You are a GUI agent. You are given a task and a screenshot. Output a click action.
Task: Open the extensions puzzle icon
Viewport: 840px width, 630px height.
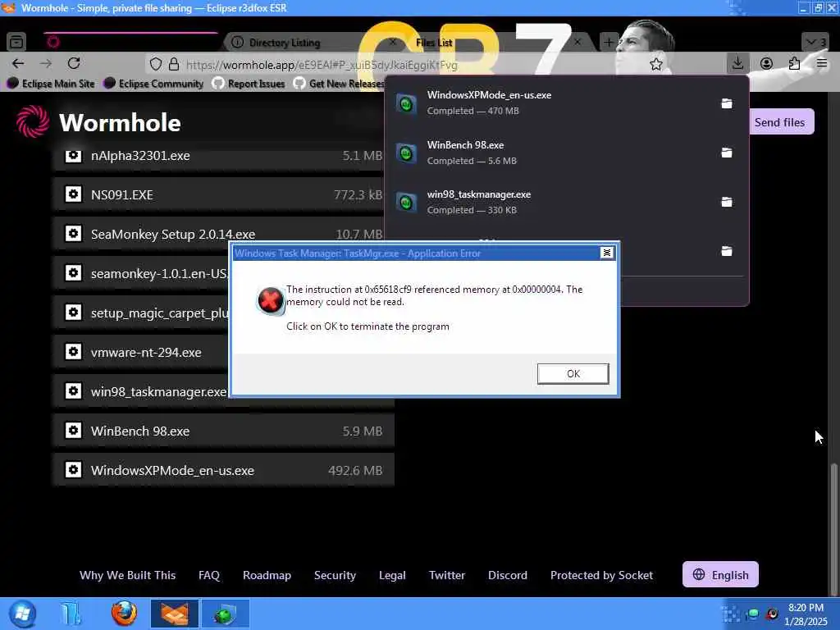click(x=794, y=64)
